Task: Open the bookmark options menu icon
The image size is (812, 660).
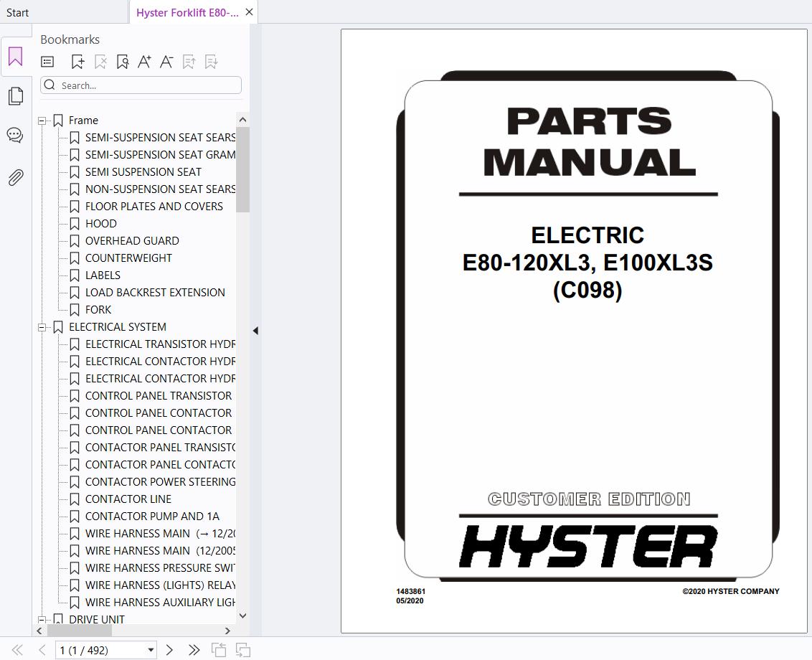Action: tap(47, 62)
